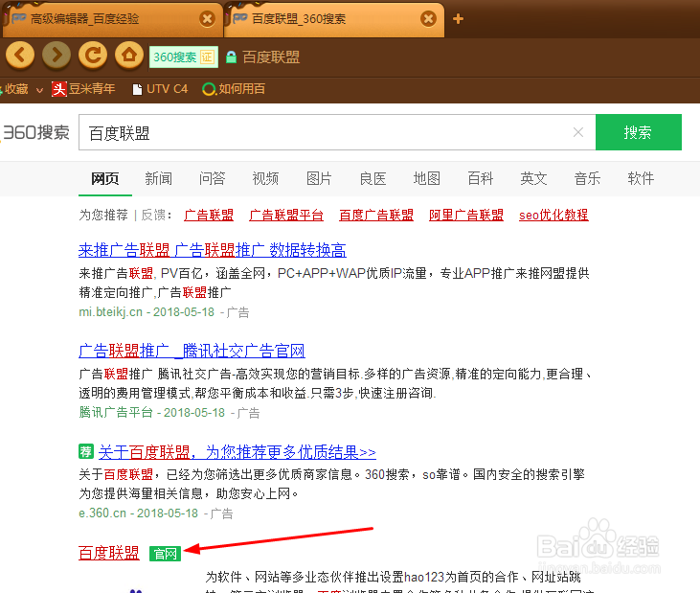The width and height of the screenshot is (700, 593).
Task: Go forward with the forward arrow button
Action: 56,56
